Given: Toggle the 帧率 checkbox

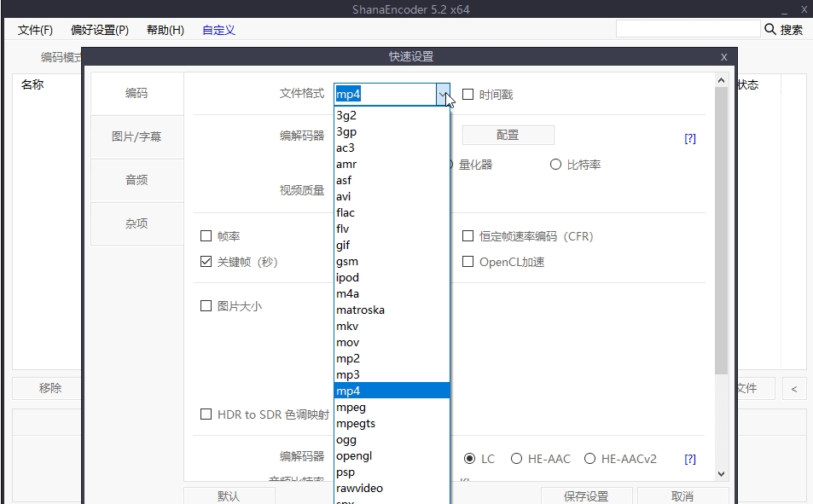Looking at the screenshot, I should click(206, 236).
